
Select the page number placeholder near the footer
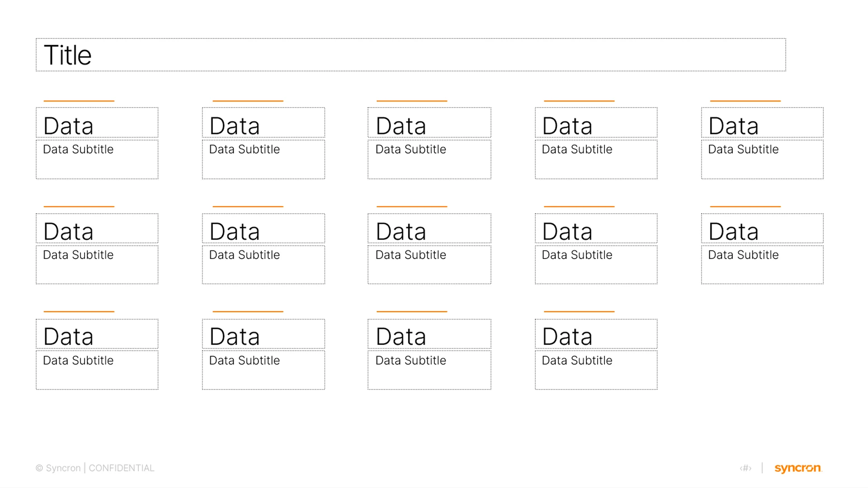746,468
